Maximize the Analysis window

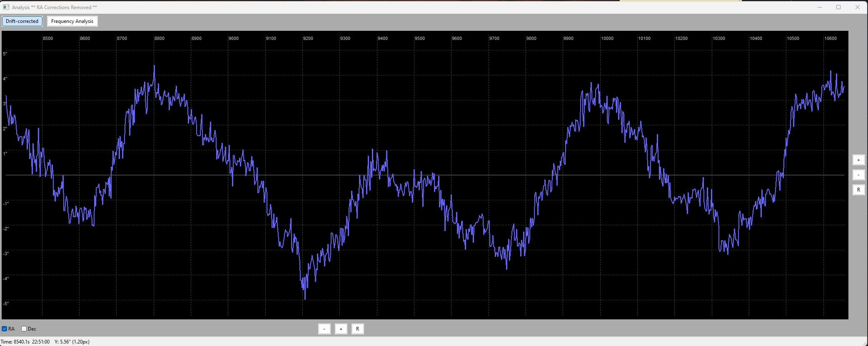pyautogui.click(x=838, y=7)
